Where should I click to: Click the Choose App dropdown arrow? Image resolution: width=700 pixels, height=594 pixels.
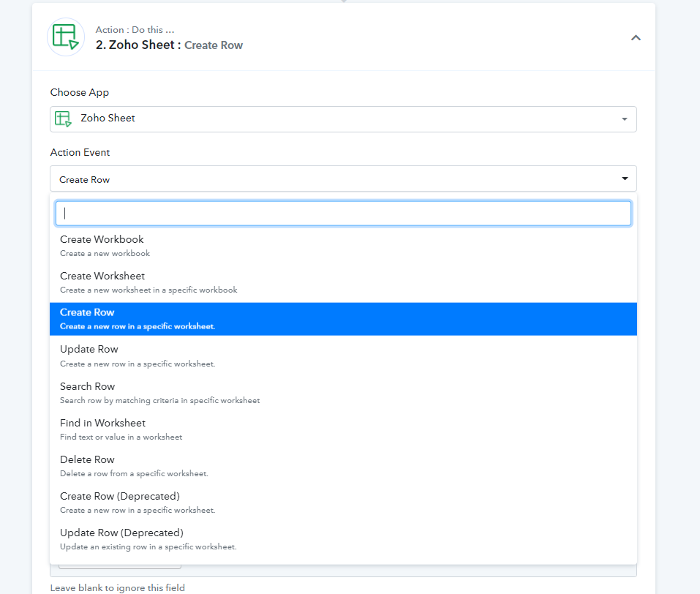tap(624, 119)
